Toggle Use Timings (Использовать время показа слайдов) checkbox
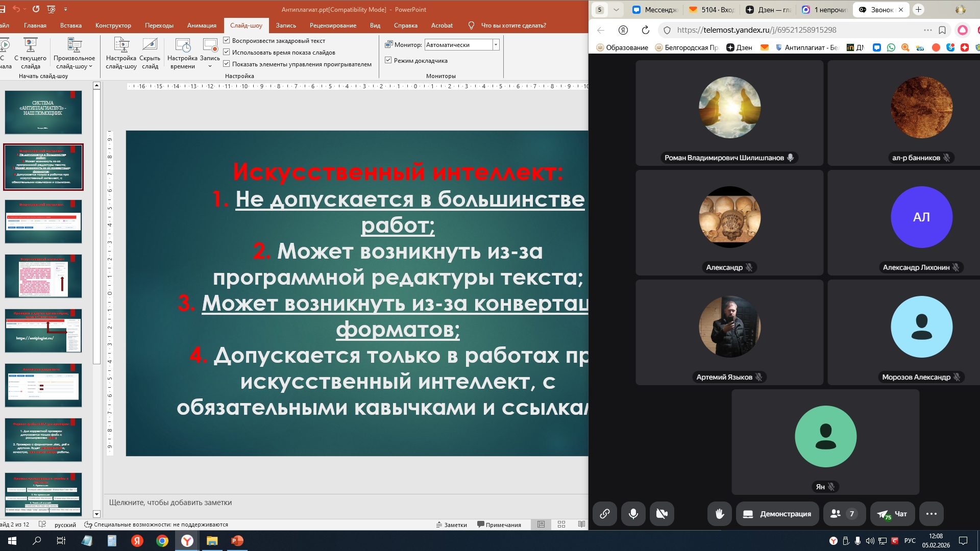 pos(227,52)
